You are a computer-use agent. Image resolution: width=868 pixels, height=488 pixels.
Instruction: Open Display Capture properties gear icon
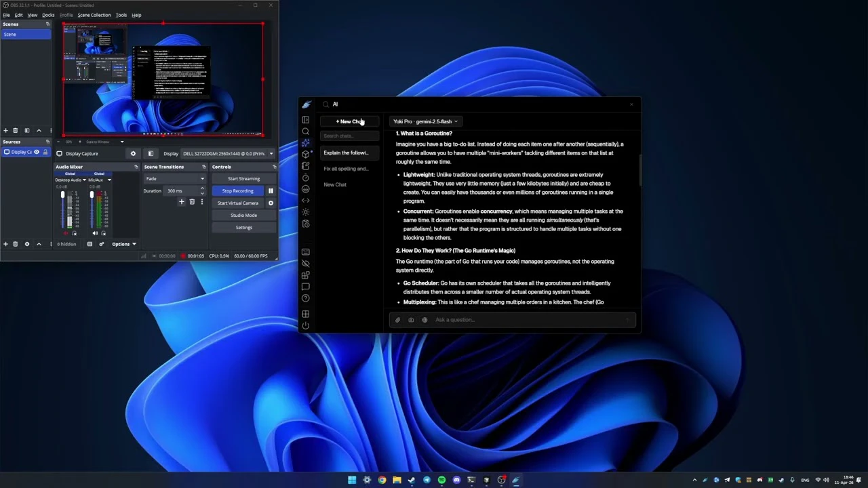[x=133, y=154]
